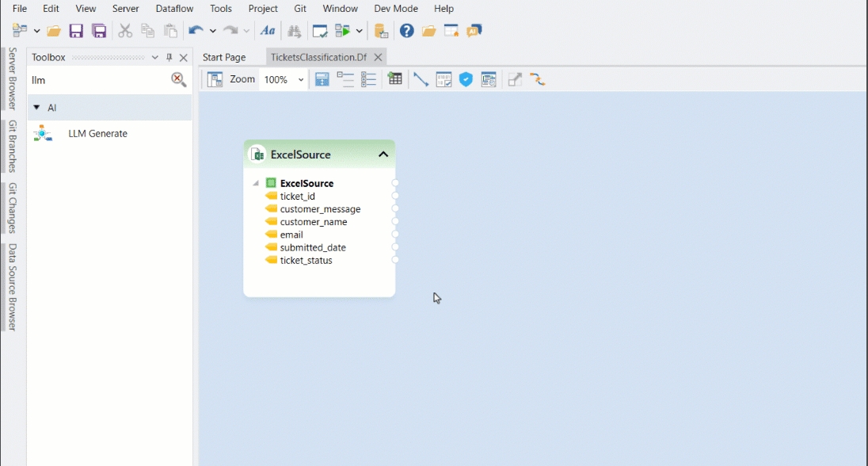Collapse the ExcelSource tree node triangle
This screenshot has height=466, width=868.
pyautogui.click(x=256, y=183)
